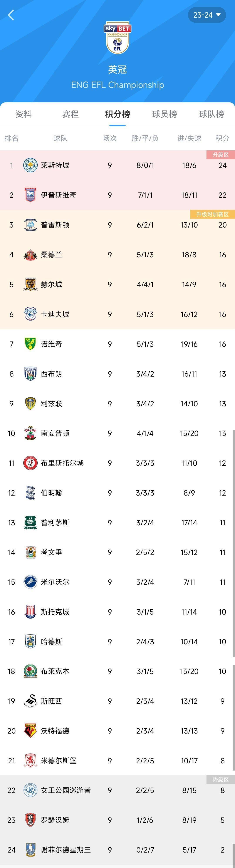Screen dimensions: 235x868
Task: Tap the back arrow at top left
Action: tap(11, 15)
